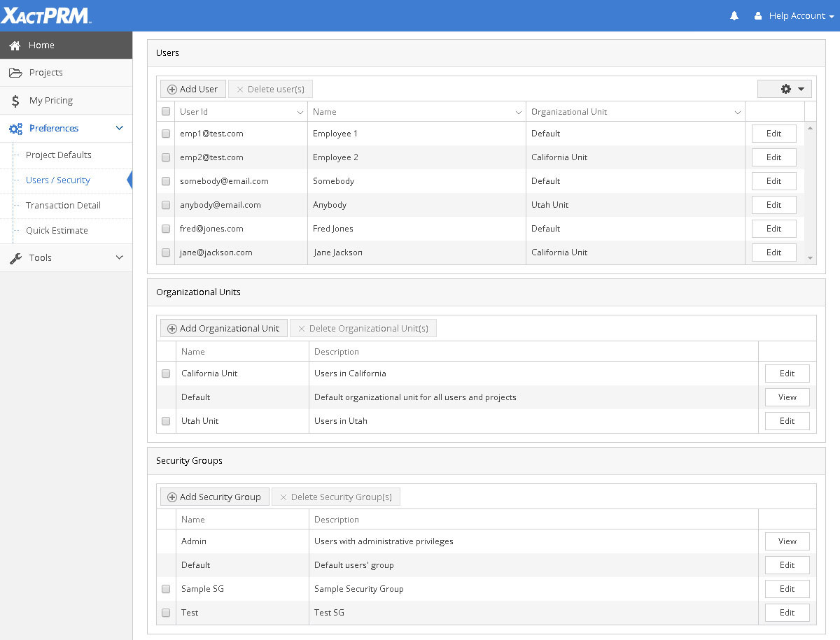The height and width of the screenshot is (640, 840).
Task: Expand the Tools sidebar section chevron
Action: click(x=119, y=258)
